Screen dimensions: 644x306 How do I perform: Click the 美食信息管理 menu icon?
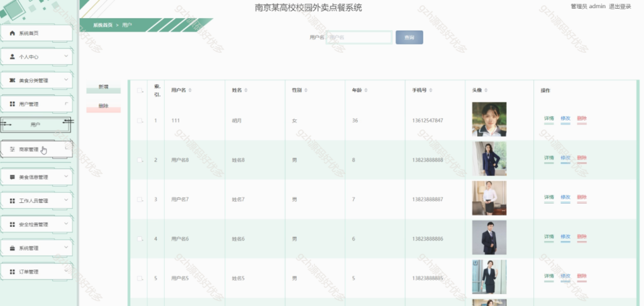(13, 177)
